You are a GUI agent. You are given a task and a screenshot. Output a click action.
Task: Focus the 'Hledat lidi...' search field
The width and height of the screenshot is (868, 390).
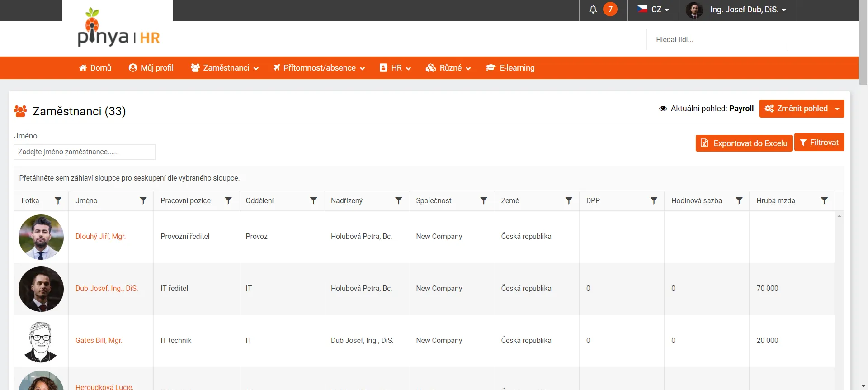tap(717, 40)
